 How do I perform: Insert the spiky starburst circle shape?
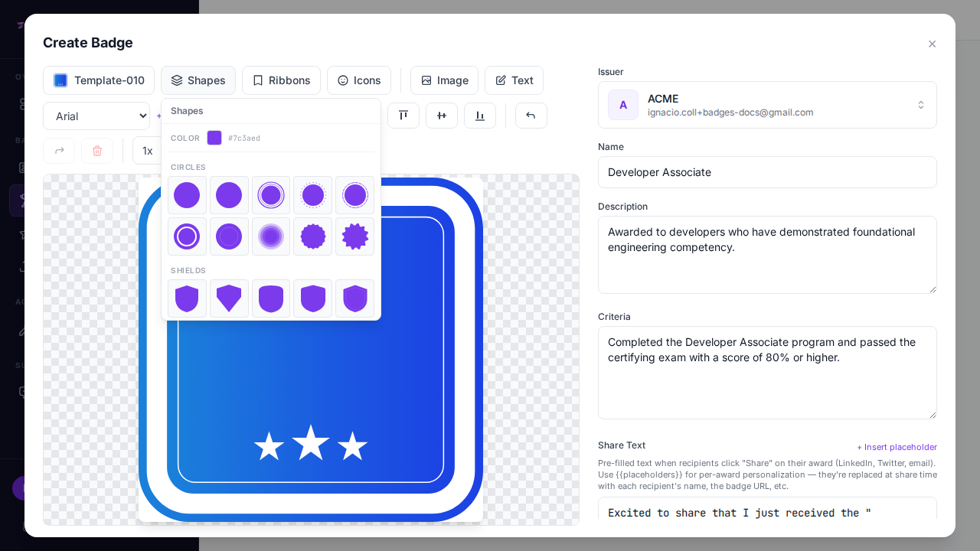click(354, 236)
